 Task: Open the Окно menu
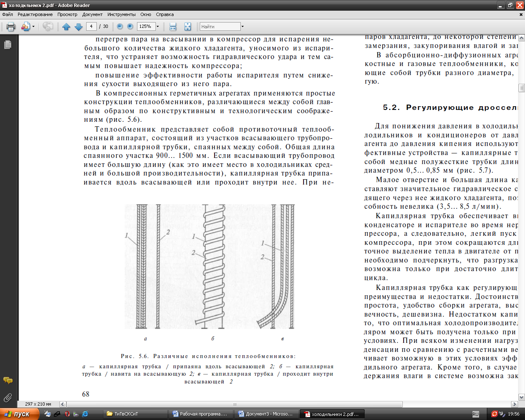[x=146, y=14]
